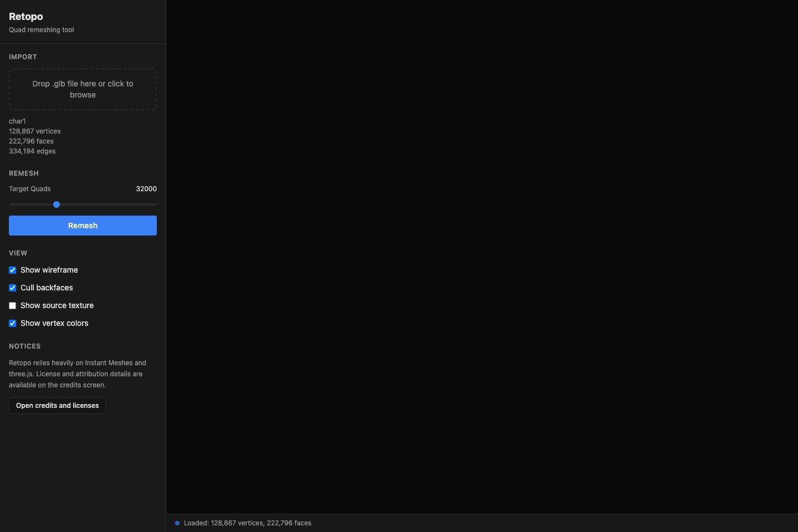
Task: Click the blue status indicator dot
Action: (x=177, y=523)
